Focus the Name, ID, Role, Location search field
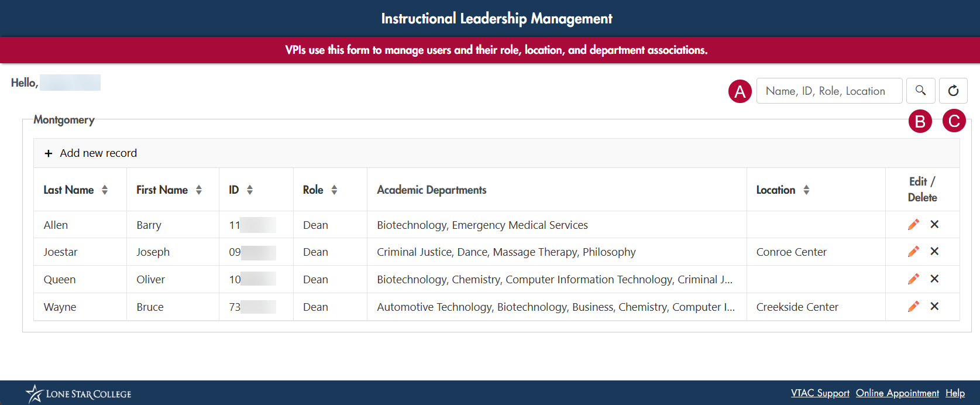 pos(829,91)
